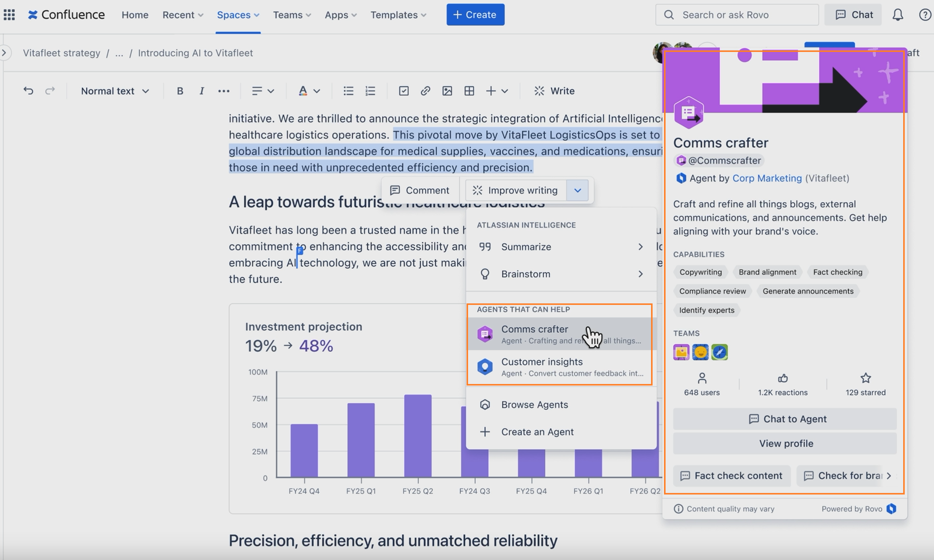The height and width of the screenshot is (560, 934).
Task: Click Fact check content suggestion
Action: (x=732, y=476)
